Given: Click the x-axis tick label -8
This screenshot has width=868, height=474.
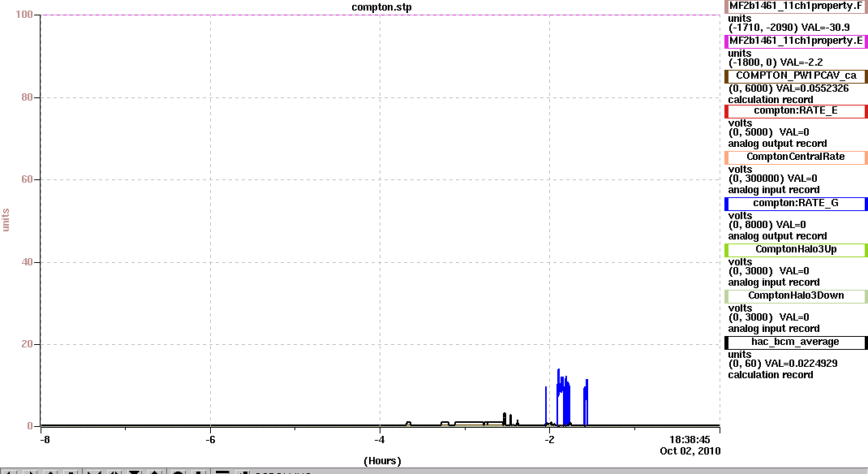Looking at the screenshot, I should point(45,440).
